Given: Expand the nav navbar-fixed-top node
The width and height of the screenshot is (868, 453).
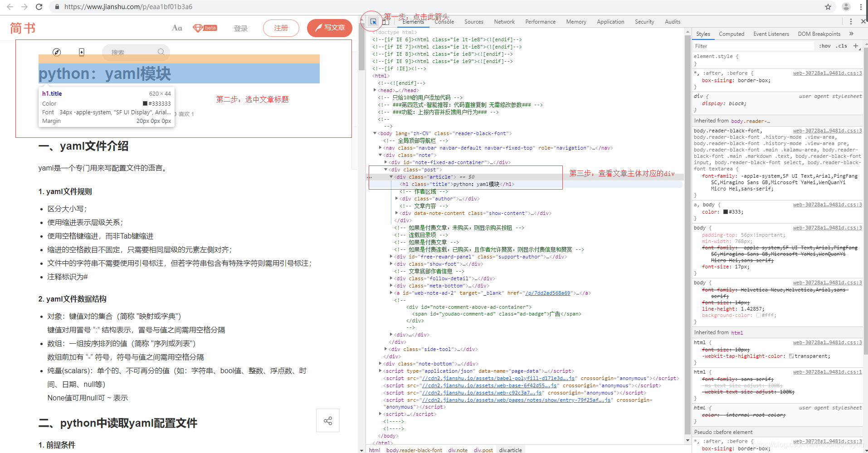Looking at the screenshot, I should click(x=380, y=148).
